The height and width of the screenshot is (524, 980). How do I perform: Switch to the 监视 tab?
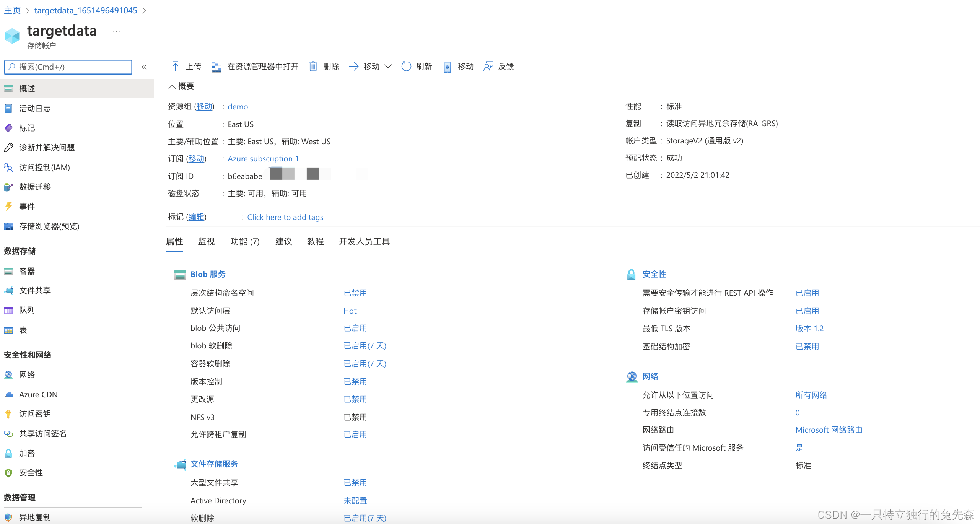(207, 242)
